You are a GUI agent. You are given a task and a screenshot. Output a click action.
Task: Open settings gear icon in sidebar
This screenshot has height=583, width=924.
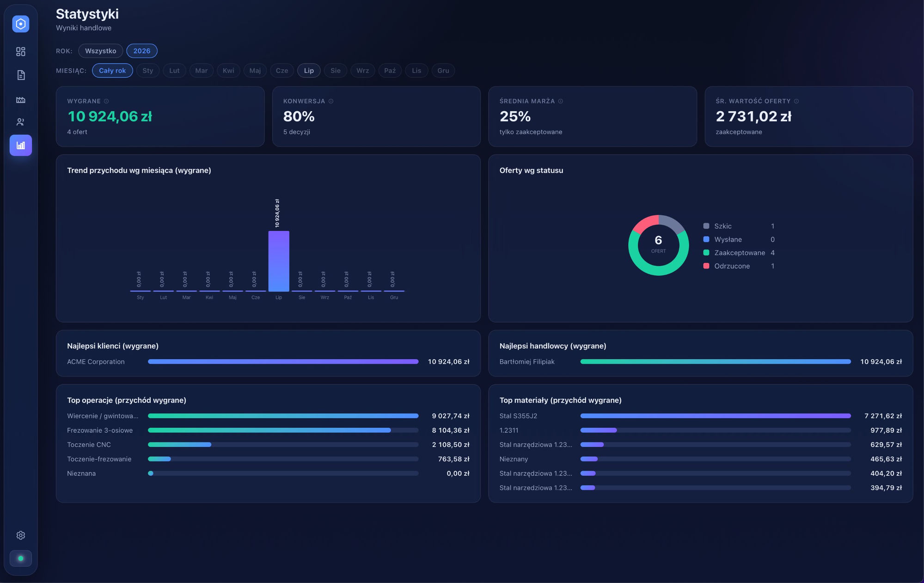click(x=20, y=535)
